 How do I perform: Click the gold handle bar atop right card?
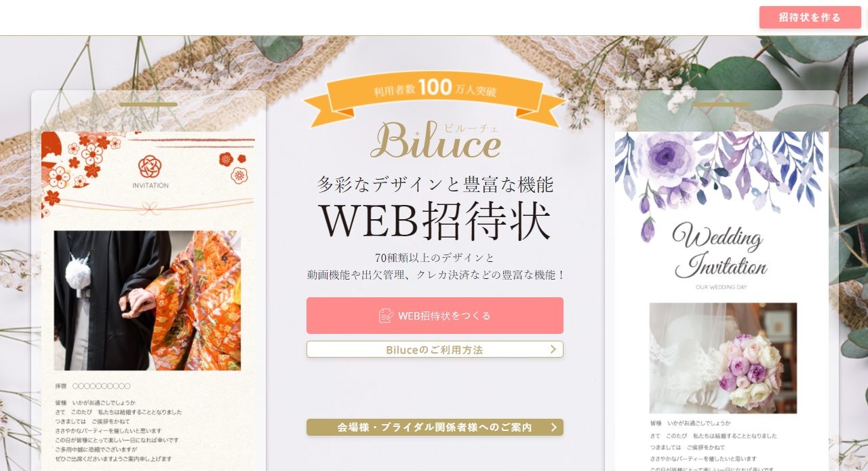tap(722, 105)
